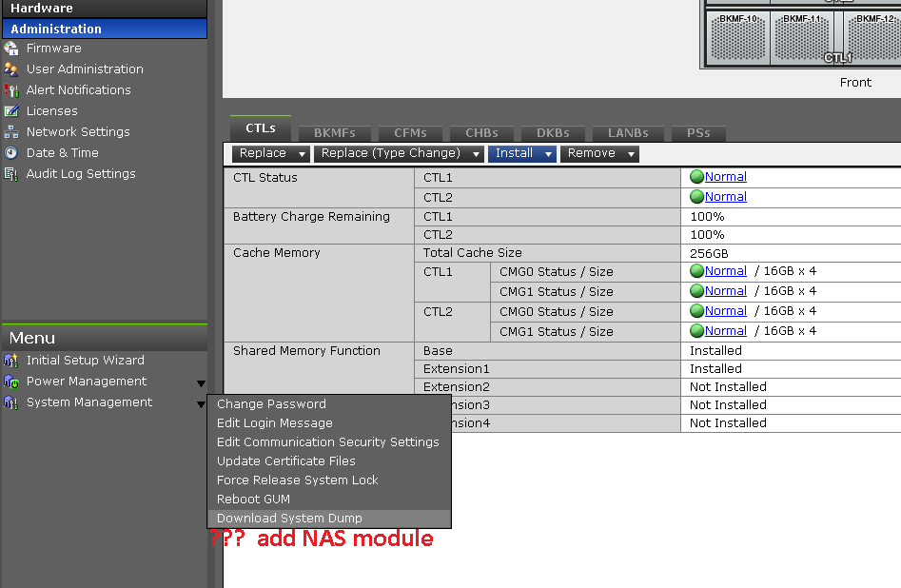This screenshot has height=588, width=901.
Task: Choose Change Password from the menu
Action: click(329, 404)
